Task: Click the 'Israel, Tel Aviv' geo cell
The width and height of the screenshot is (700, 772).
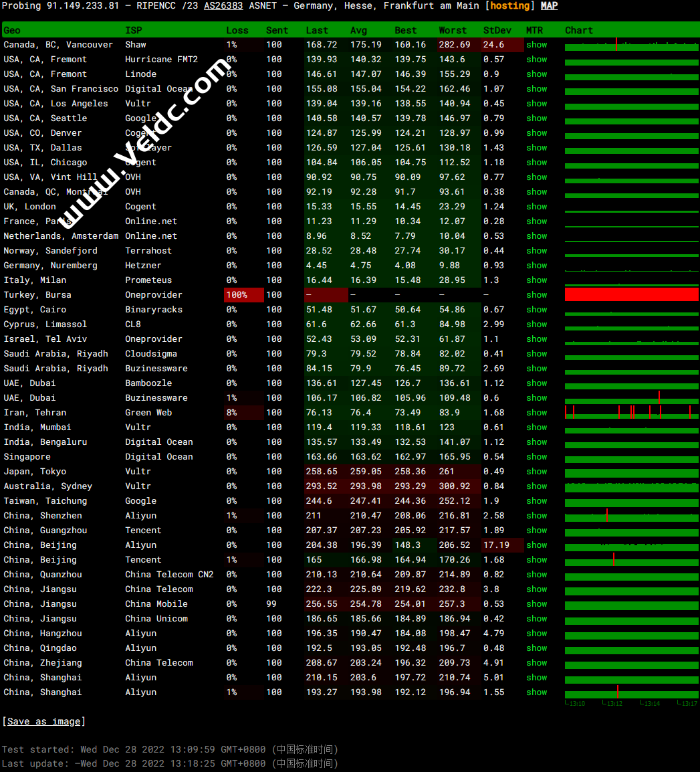Action: [45, 339]
